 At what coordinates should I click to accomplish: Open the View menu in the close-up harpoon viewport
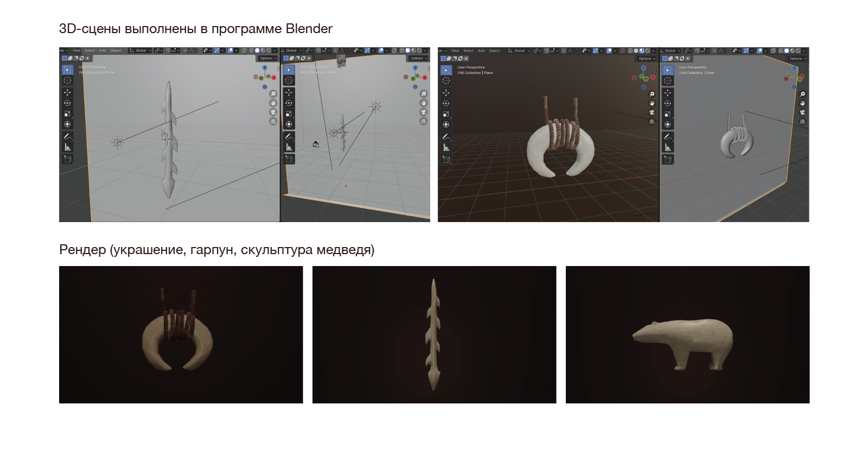coord(76,50)
